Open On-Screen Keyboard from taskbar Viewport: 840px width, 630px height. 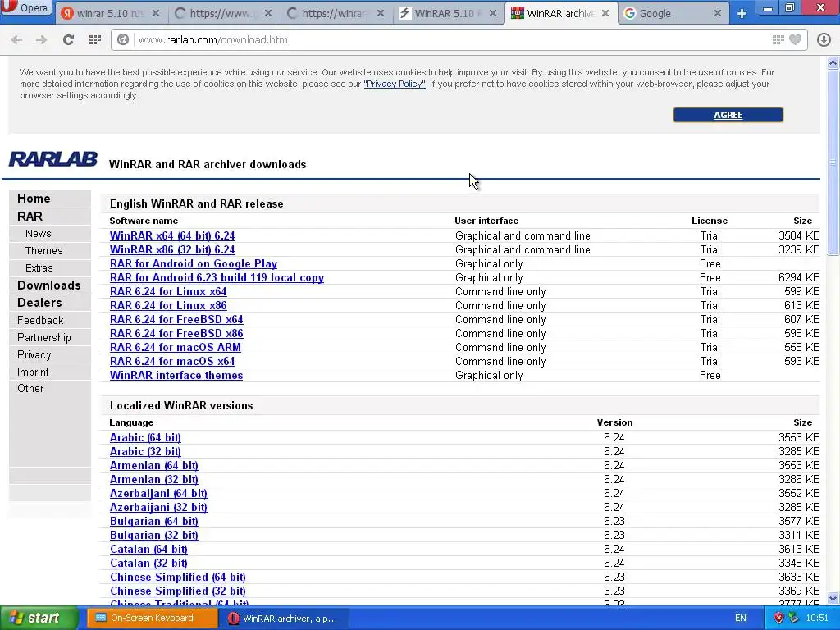coord(152,618)
